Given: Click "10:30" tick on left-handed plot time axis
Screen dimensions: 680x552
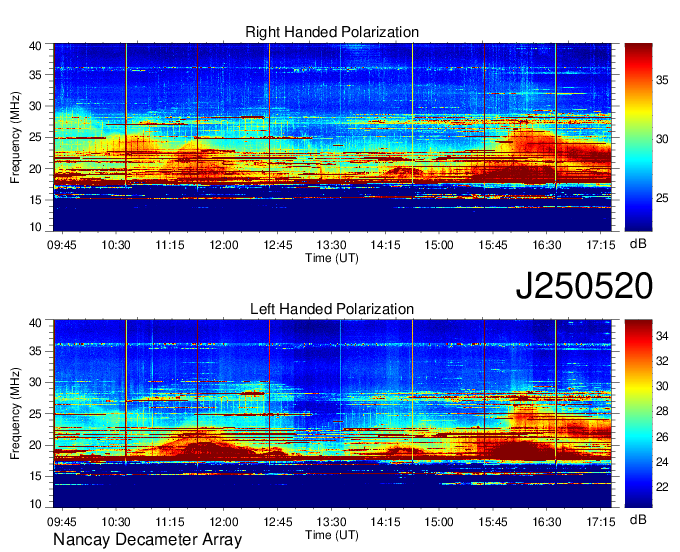Looking at the screenshot, I should click(x=116, y=522).
